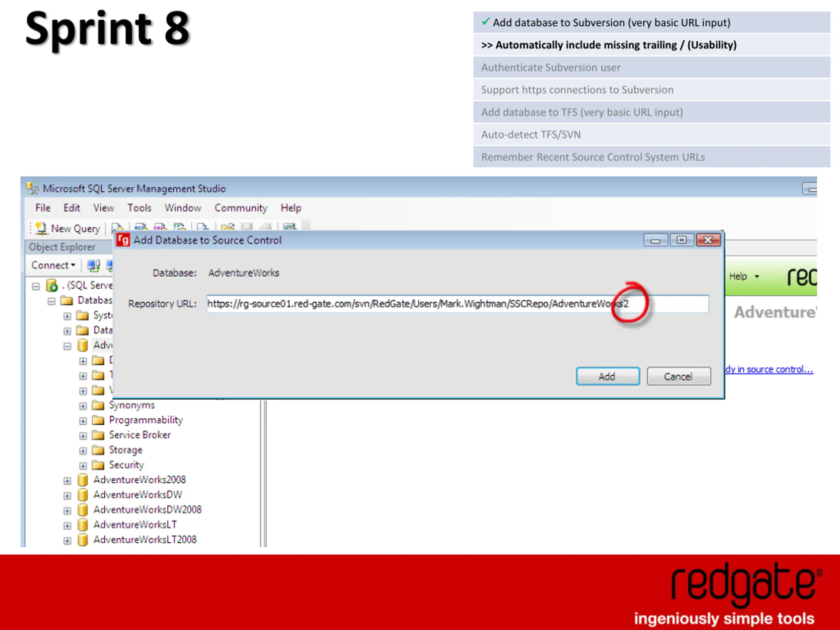Click the AdventureWorksLT database icon
This screenshot has height=630, width=840.
pyautogui.click(x=82, y=525)
